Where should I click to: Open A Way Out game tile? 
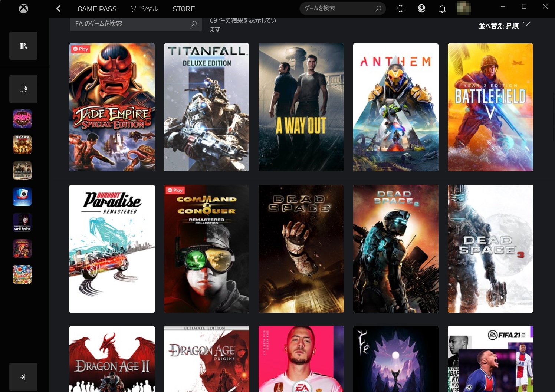pyautogui.click(x=301, y=107)
